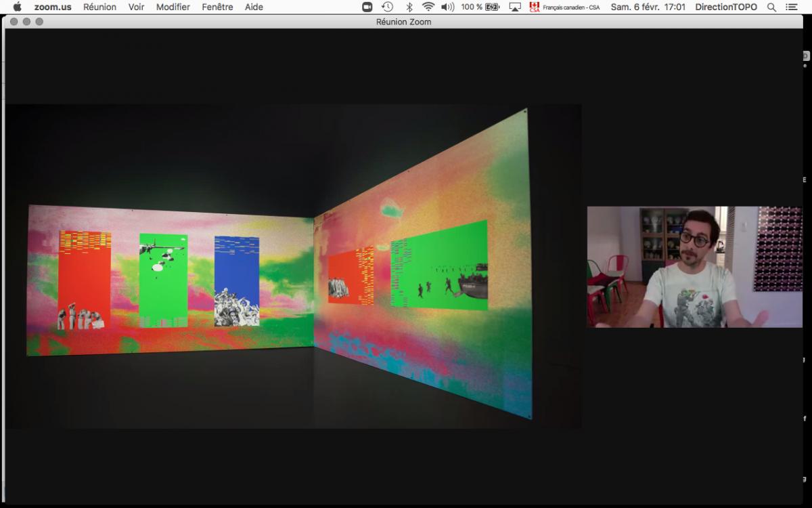Viewport: 812px width, 508px height.
Task: Click the sound volume icon
Action: (x=447, y=7)
